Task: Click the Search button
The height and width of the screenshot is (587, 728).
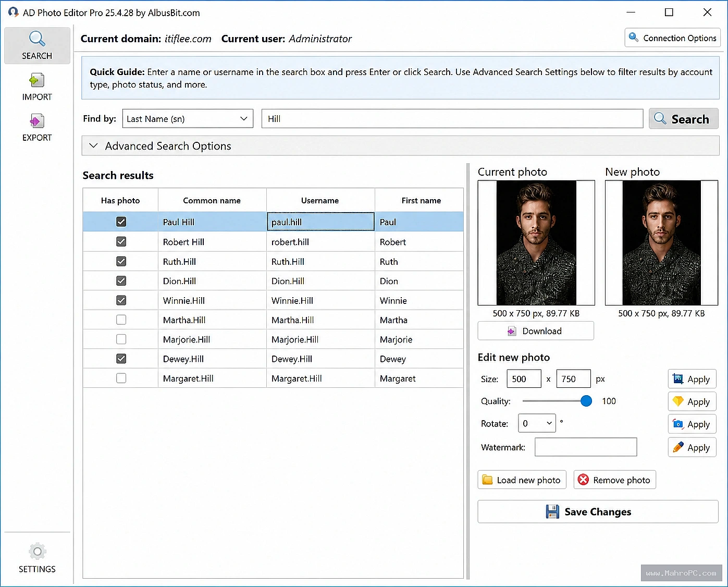Action: pyautogui.click(x=684, y=118)
